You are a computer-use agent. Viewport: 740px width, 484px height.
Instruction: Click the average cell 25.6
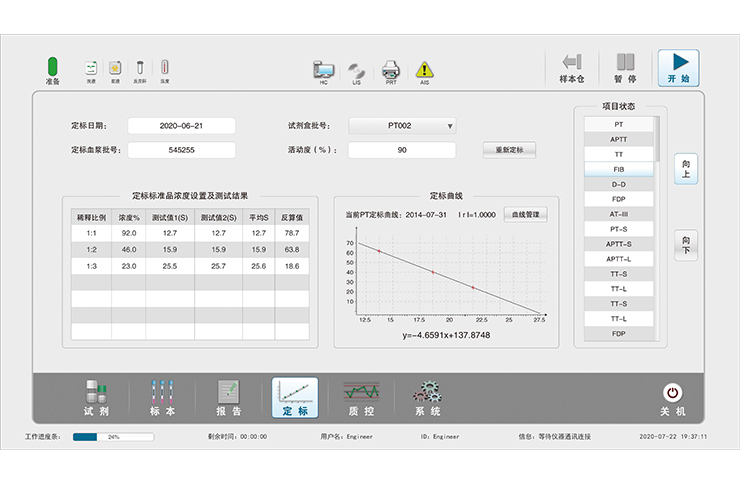coord(259,267)
